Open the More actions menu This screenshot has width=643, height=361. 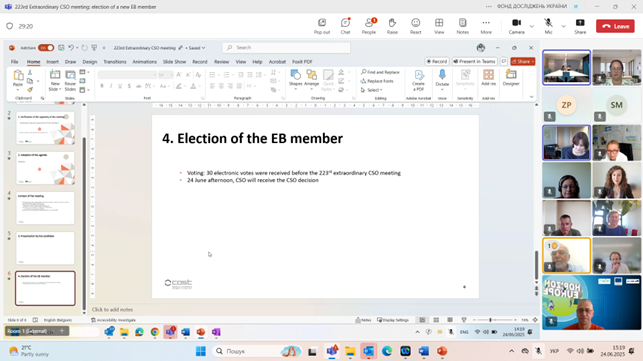coord(486,26)
